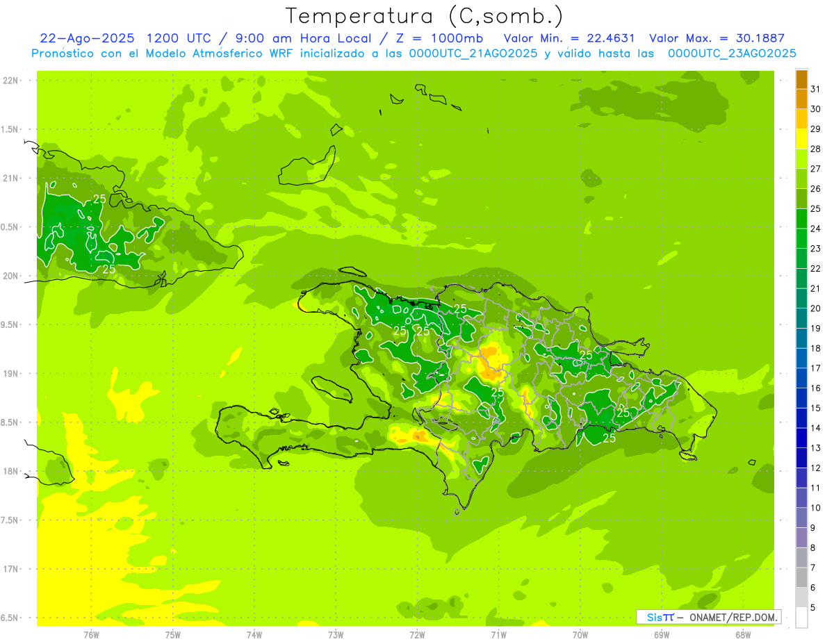Click the 8.5N latitude axis label
This screenshot has width=834, height=644.
pyautogui.click(x=10, y=422)
